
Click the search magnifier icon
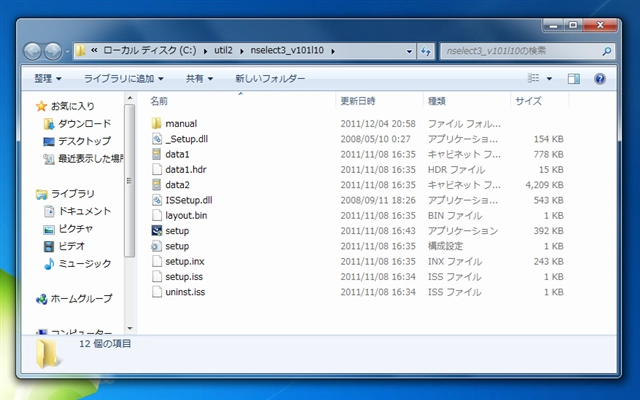[x=607, y=51]
